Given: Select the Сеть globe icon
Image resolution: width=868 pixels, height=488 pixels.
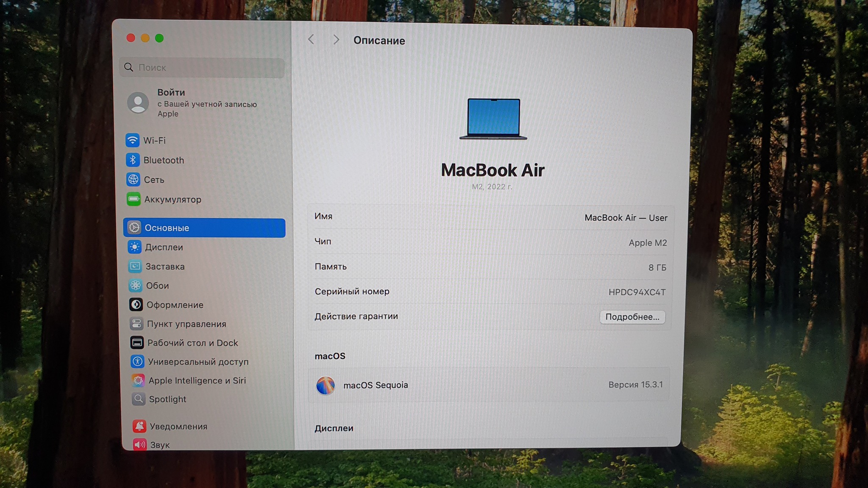Looking at the screenshot, I should tap(133, 180).
